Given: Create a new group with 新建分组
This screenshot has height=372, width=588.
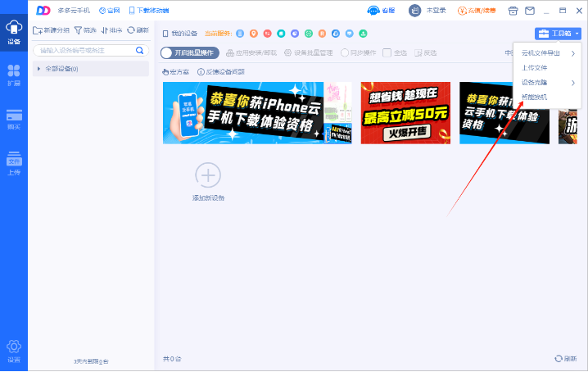Looking at the screenshot, I should tap(51, 30).
